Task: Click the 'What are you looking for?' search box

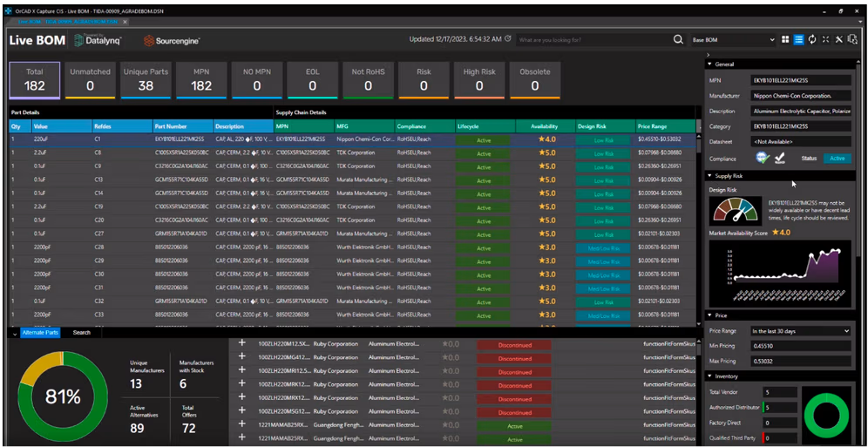Action: pyautogui.click(x=593, y=40)
